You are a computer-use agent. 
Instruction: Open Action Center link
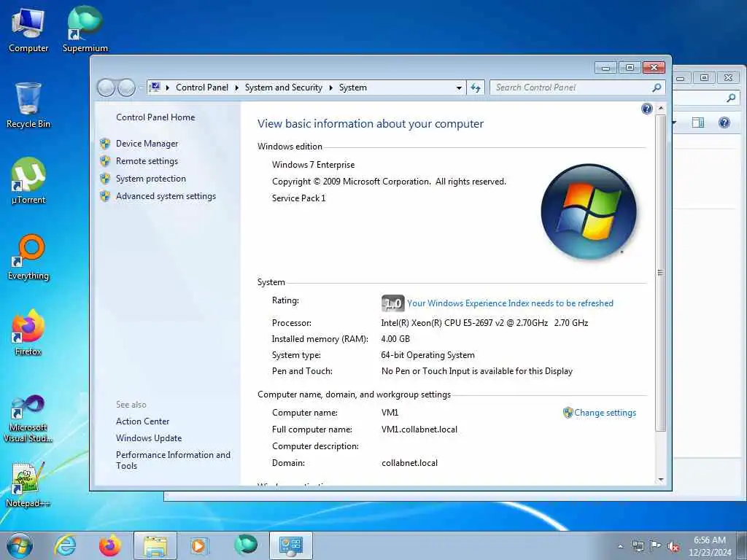[x=142, y=421]
